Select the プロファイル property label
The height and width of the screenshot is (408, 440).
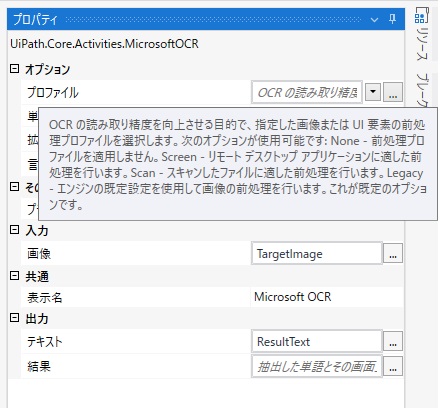point(53,92)
